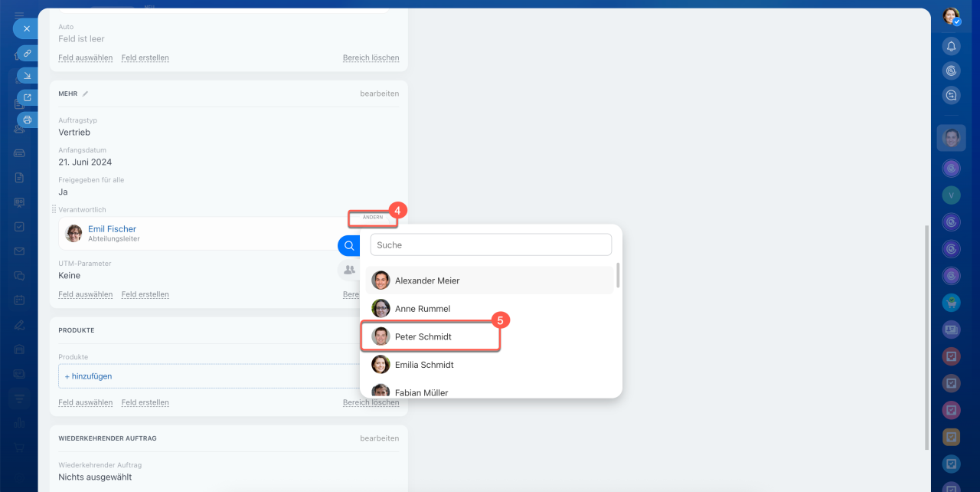The image size is (980, 492).
Task: Click the ÄNDERN button for Verantwortlich
Action: click(373, 218)
